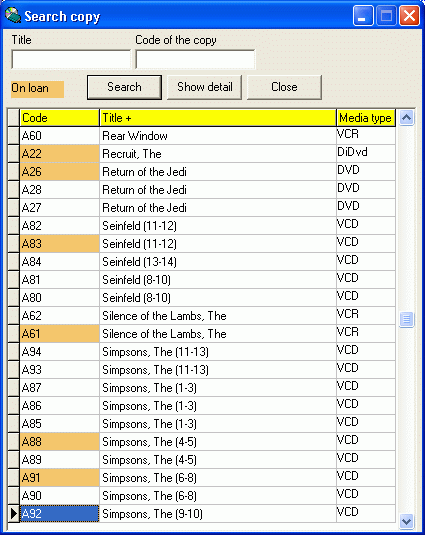Click the row selector beside A60
Screen dimensions: 425x535
[x=13, y=135]
